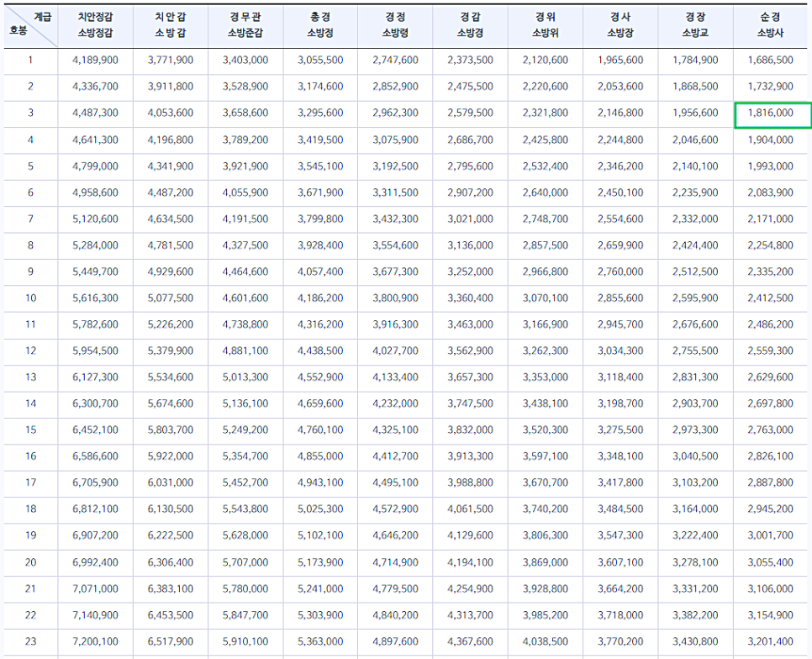The width and height of the screenshot is (812, 659).
Task: Select cell value 1,956,600
Action: pyautogui.click(x=695, y=113)
